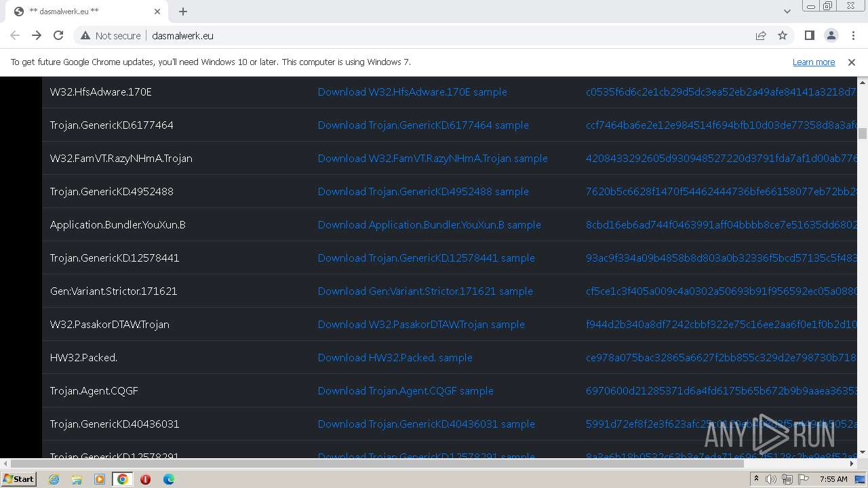The image size is (868, 488).
Task: Download Trojan.GenericKD.4952488 sample
Action: pos(423,191)
